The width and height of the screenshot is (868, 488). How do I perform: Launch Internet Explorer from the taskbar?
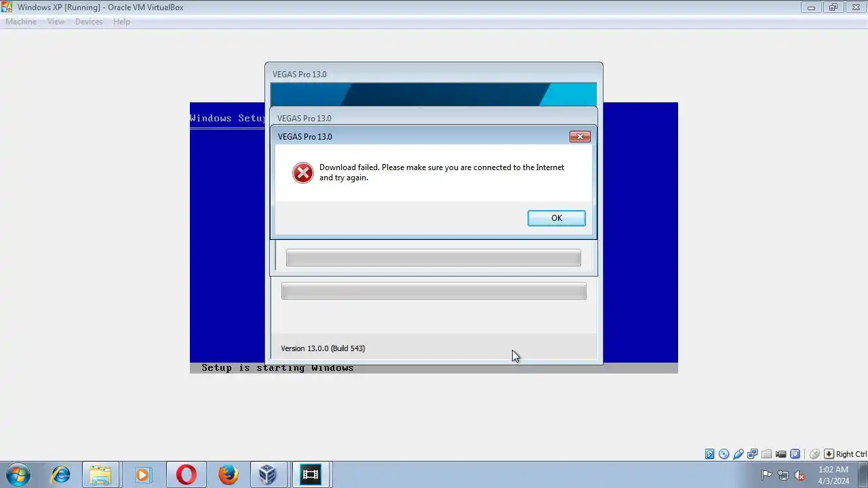(x=60, y=474)
